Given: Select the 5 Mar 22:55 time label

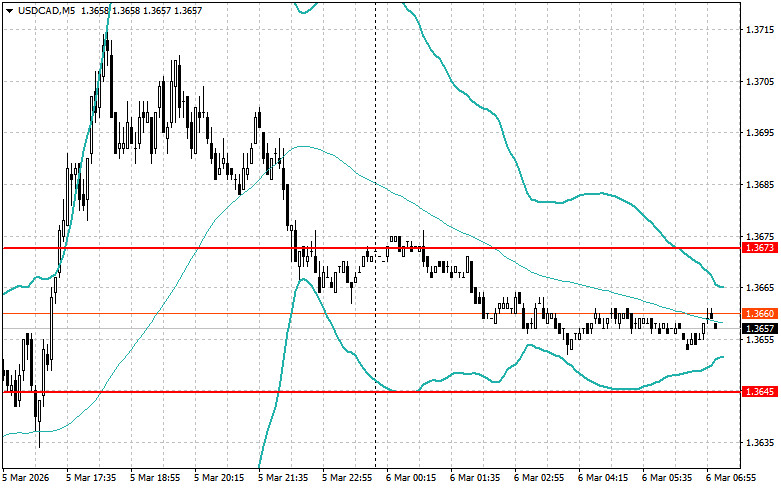Looking at the screenshot, I should (347, 478).
